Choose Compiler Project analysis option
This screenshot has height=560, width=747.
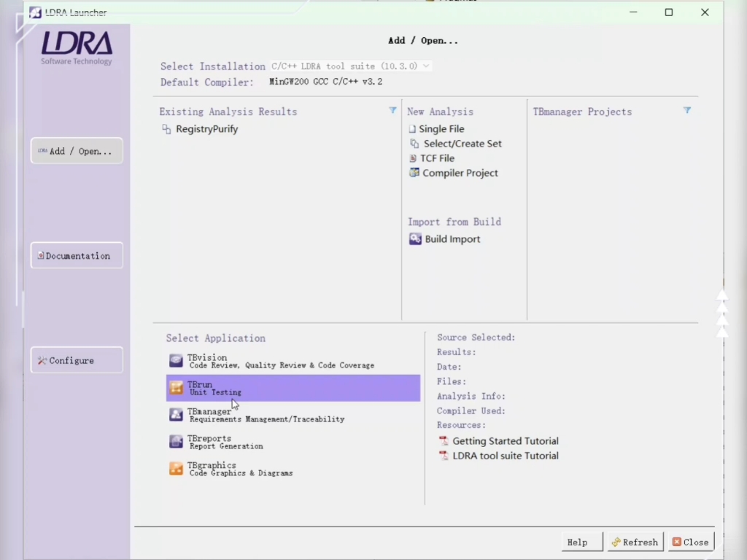(x=460, y=173)
